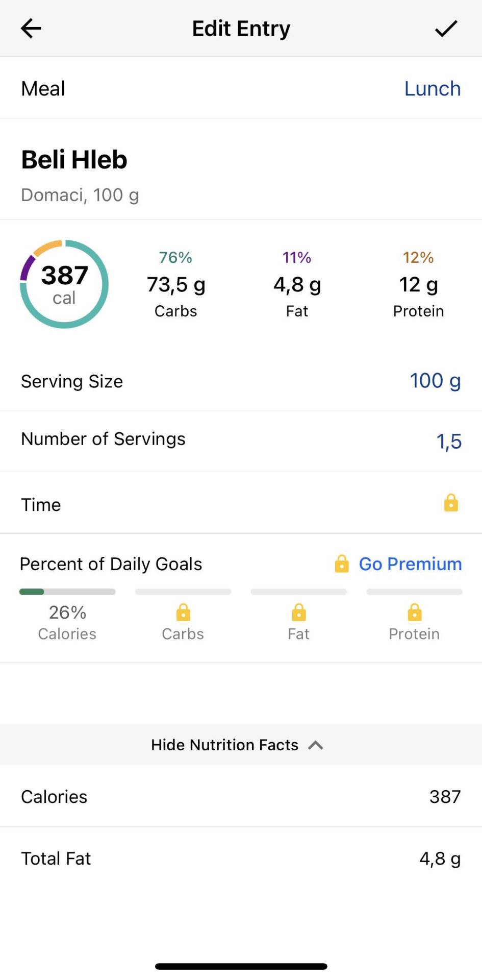The width and height of the screenshot is (482, 980).
Task: Tap the locked Protein goal icon
Action: click(x=414, y=612)
